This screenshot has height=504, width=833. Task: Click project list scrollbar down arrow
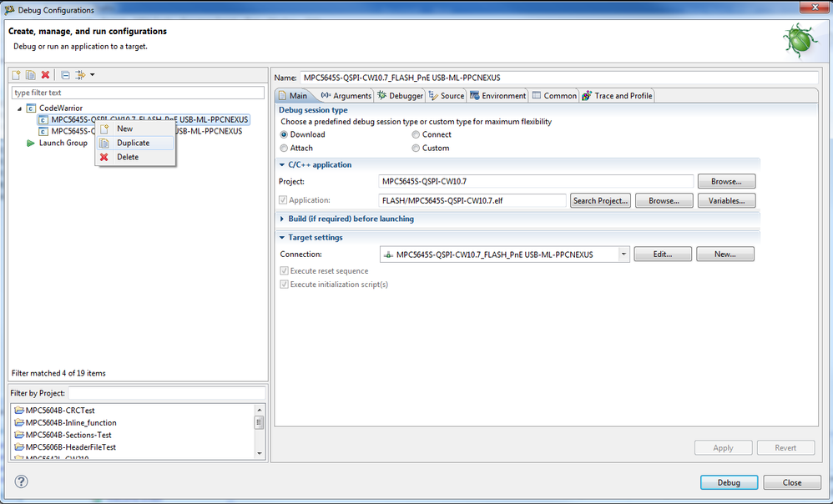(x=260, y=454)
